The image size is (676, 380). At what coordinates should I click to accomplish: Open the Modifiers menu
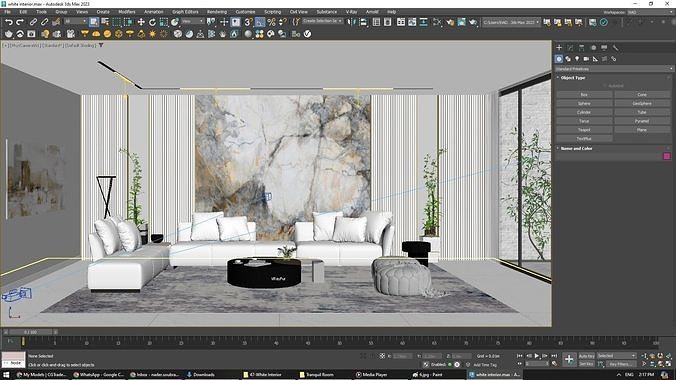tap(127, 12)
